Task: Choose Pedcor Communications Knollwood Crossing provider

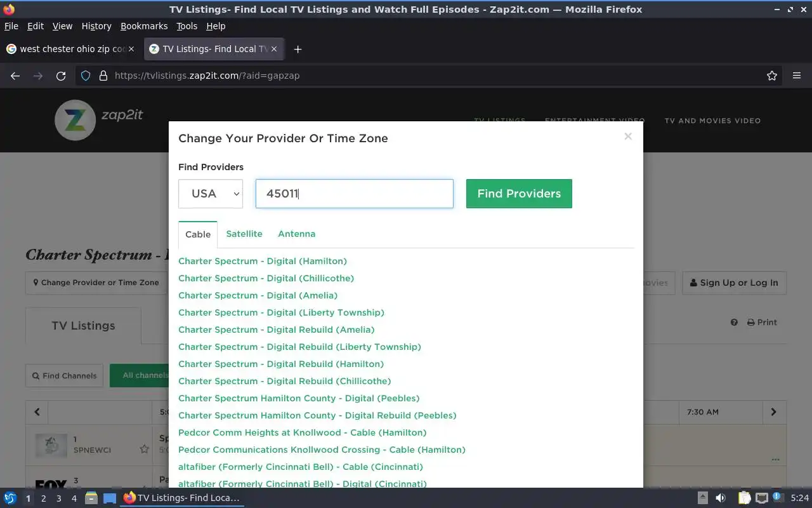Action: pyautogui.click(x=322, y=450)
